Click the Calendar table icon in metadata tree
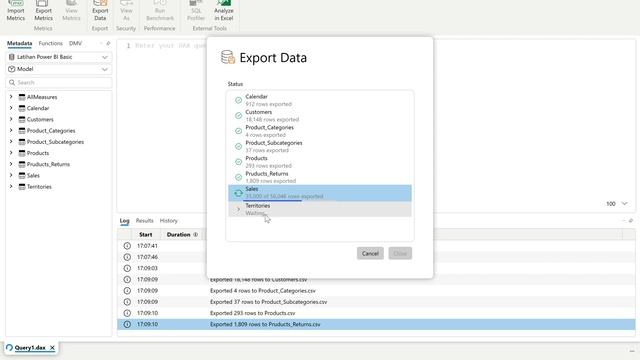Viewport: 640px width, 360px height. (22, 108)
